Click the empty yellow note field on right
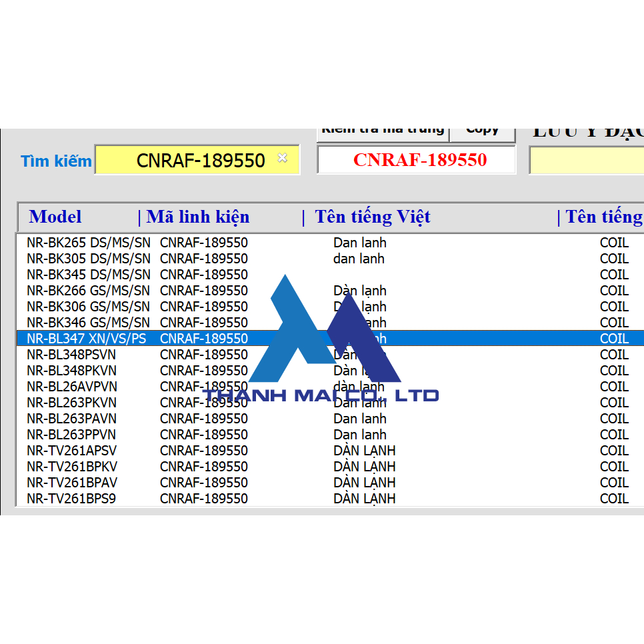This screenshot has height=644, width=644. pyautogui.click(x=585, y=161)
